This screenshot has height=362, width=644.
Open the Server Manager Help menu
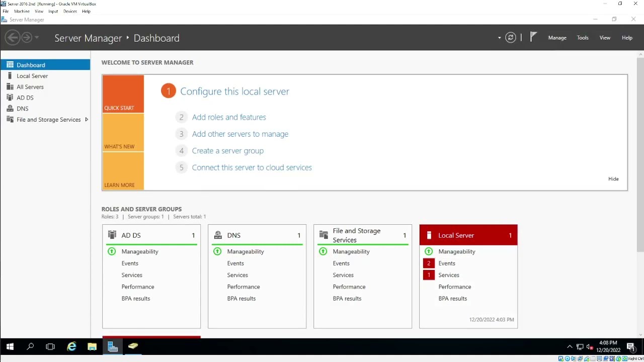[x=627, y=38]
